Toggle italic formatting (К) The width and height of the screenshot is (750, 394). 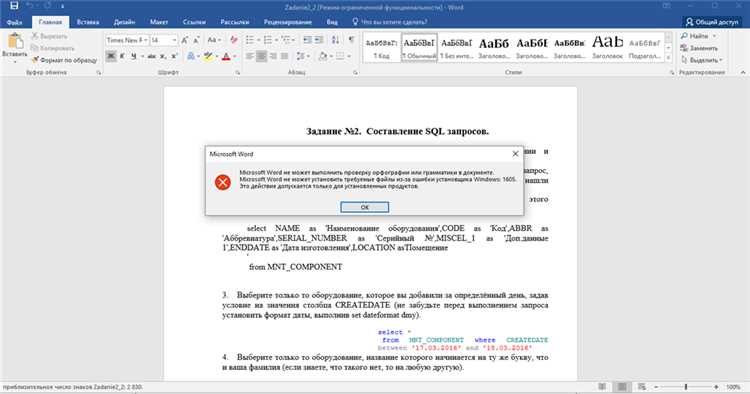point(122,56)
